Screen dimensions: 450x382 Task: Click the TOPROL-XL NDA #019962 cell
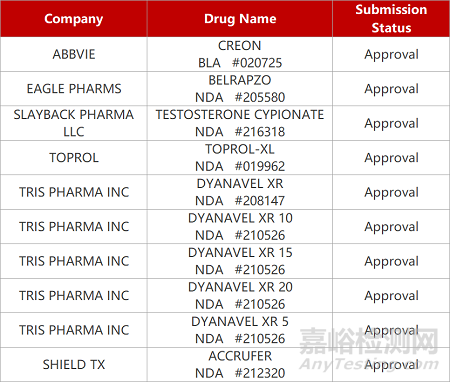coord(240,158)
